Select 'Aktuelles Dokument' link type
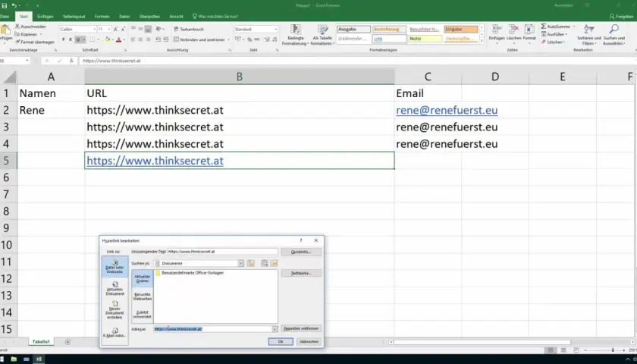The height and width of the screenshot is (364, 637). tap(115, 288)
